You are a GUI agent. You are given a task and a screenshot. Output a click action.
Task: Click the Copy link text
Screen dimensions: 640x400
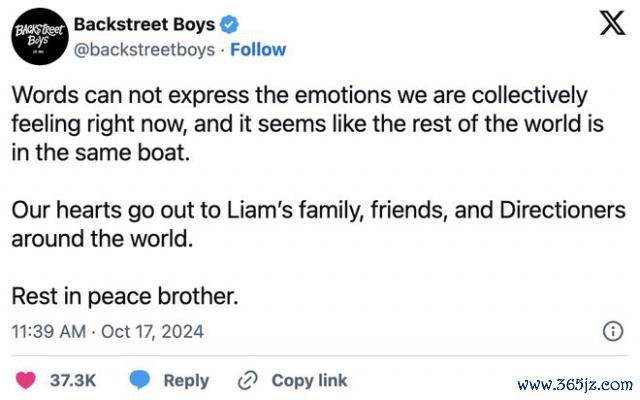(x=309, y=380)
